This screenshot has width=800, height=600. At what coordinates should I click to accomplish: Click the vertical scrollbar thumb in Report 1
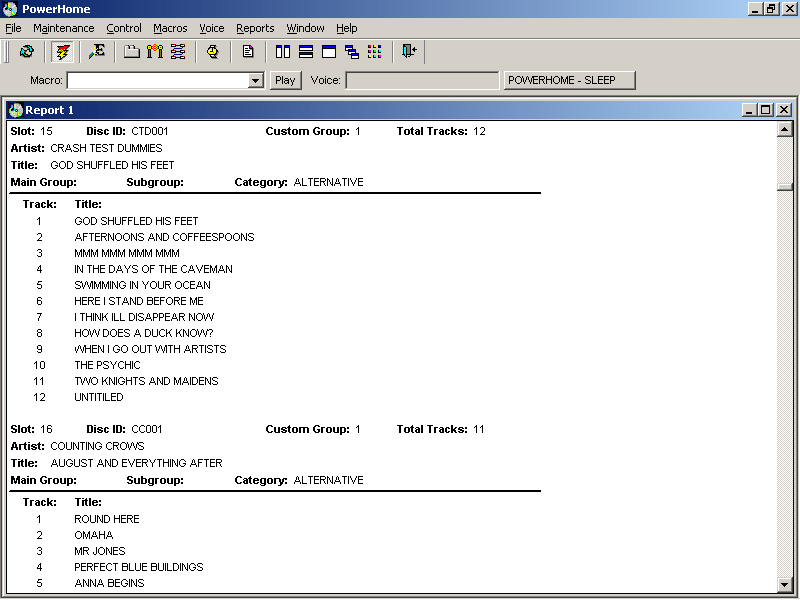point(785,187)
